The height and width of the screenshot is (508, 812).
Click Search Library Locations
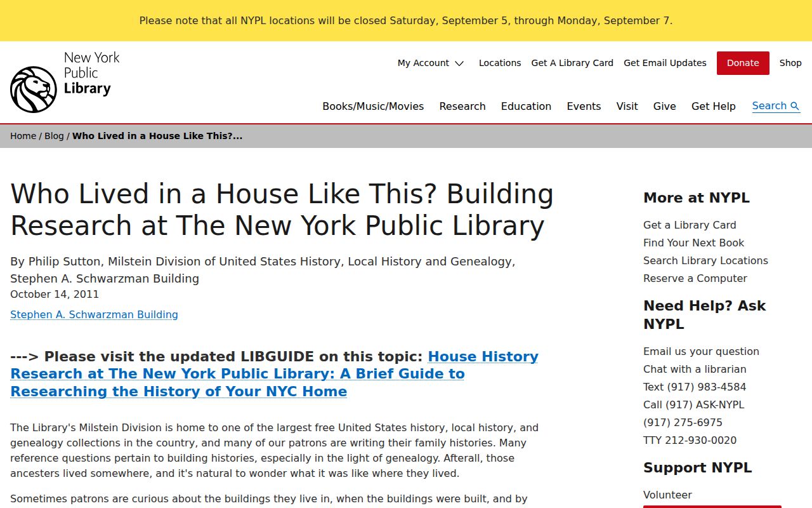705,260
